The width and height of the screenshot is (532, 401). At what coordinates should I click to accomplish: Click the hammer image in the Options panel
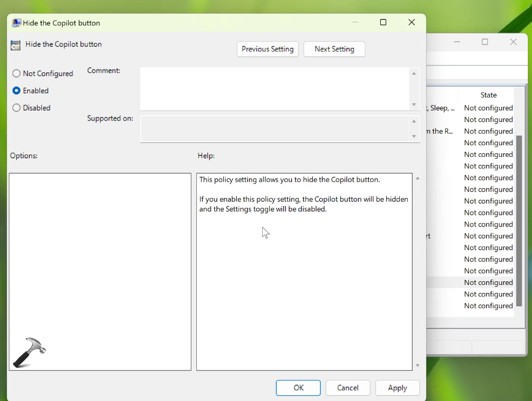29,352
